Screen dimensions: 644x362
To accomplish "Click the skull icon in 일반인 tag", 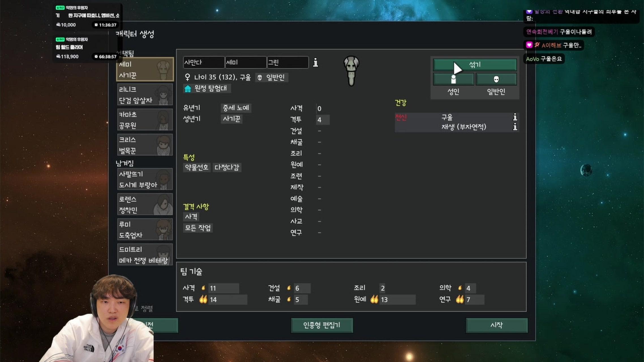I will [259, 77].
